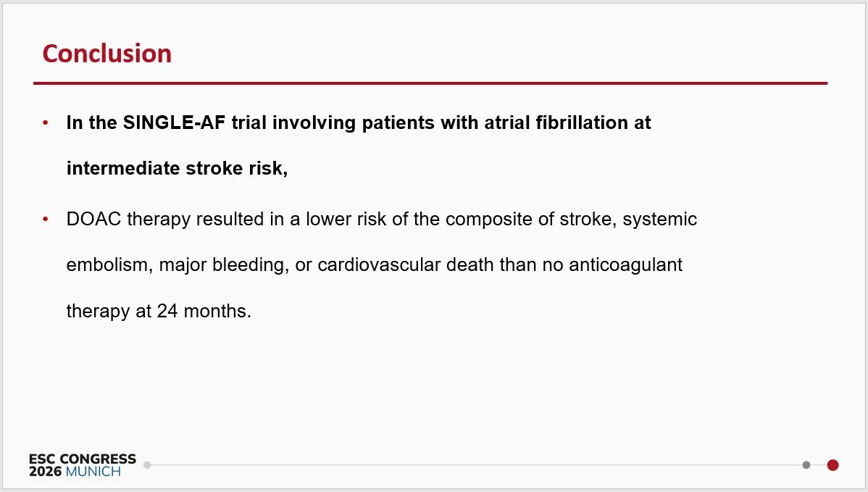Click the word DOAC in second bullet
The width and height of the screenshot is (868, 492).
click(93, 219)
